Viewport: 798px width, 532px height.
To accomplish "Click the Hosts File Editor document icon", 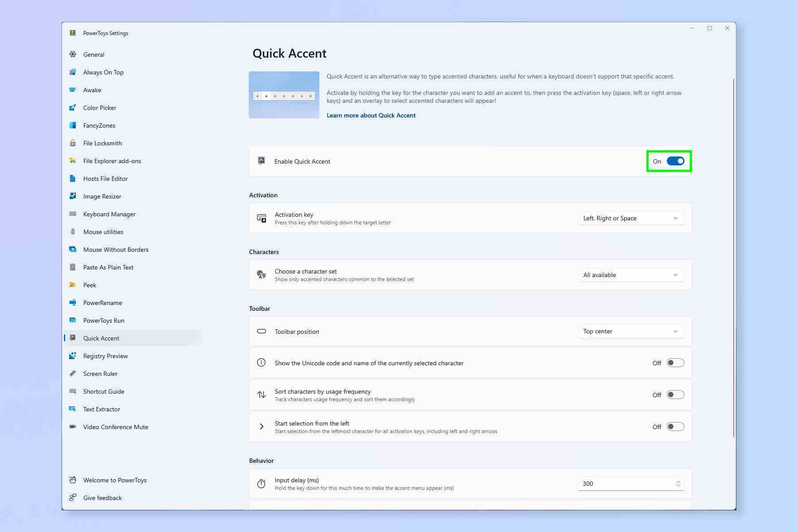I will point(73,178).
